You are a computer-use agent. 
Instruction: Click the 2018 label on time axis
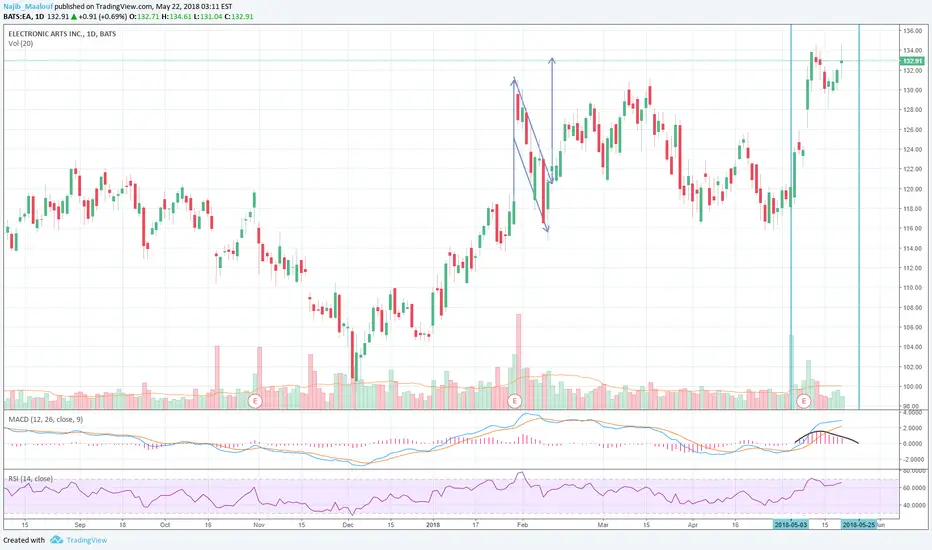[x=433, y=525]
